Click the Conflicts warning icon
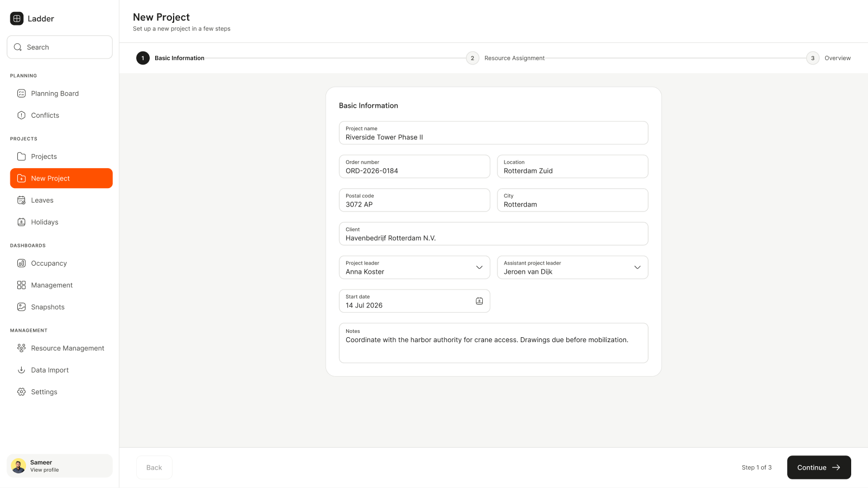The image size is (868, 488). click(x=21, y=115)
